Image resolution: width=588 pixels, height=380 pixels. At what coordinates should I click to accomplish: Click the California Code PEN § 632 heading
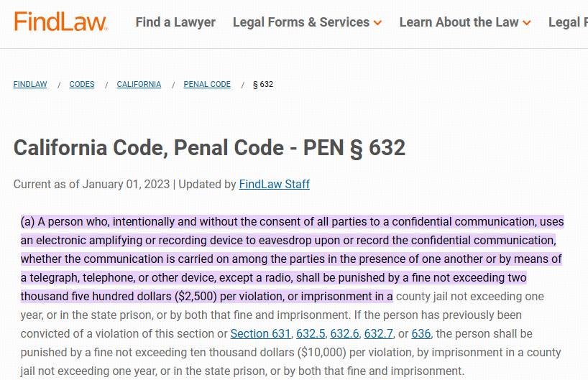pos(209,148)
